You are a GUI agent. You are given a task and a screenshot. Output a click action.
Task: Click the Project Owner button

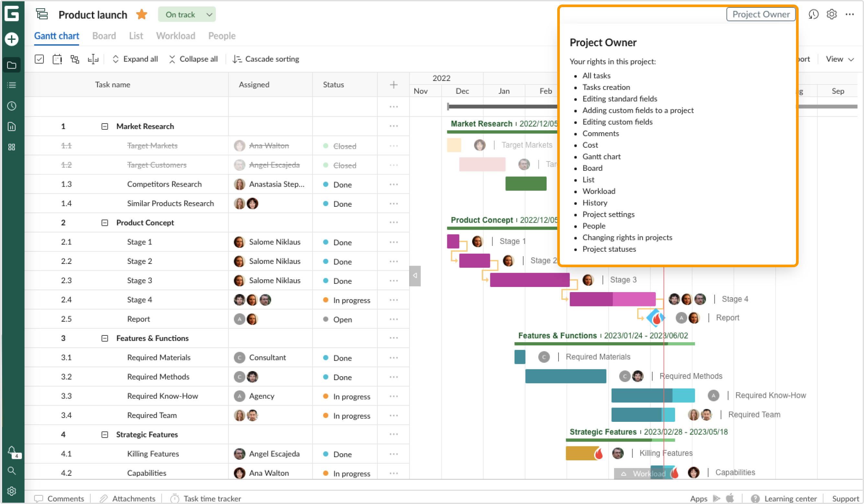click(760, 14)
